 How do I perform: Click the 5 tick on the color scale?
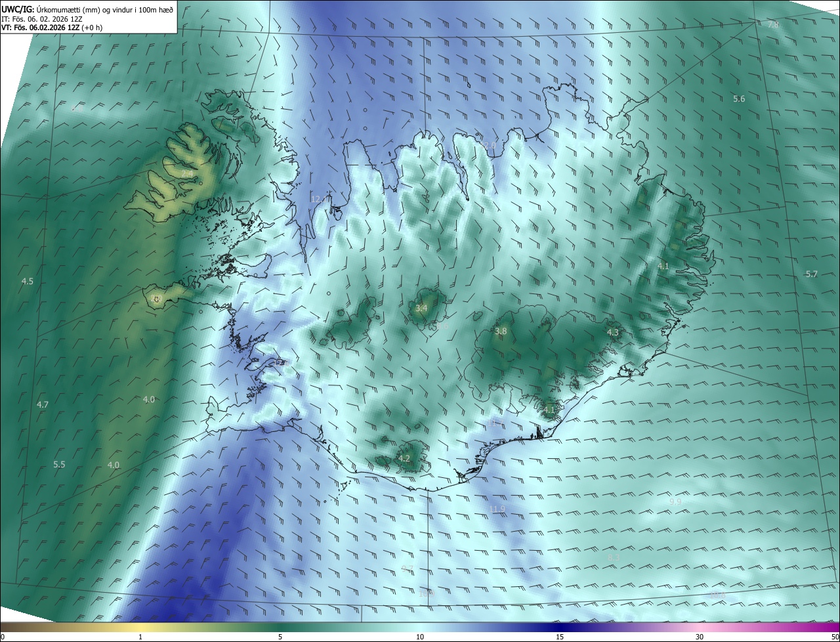coord(280,637)
